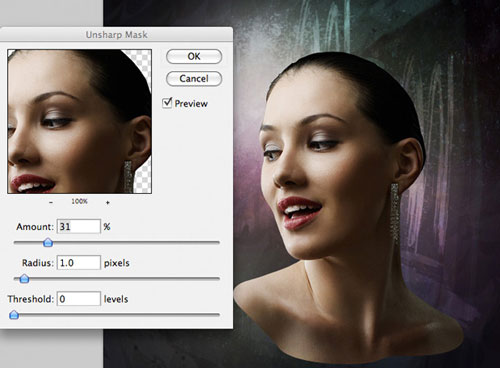The height and width of the screenshot is (368, 500).
Task: Click the filter preview thumbnail
Action: pyautogui.click(x=80, y=121)
